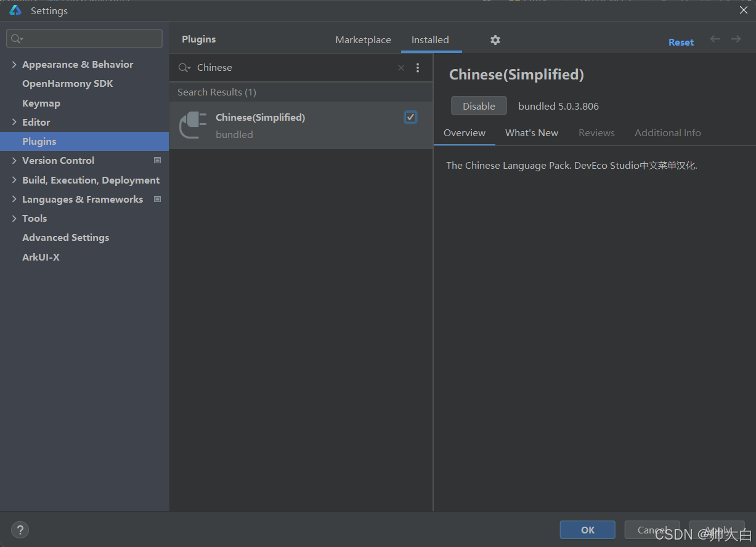The image size is (756, 547).
Task: Switch to the Marketplace tab
Action: click(x=363, y=39)
